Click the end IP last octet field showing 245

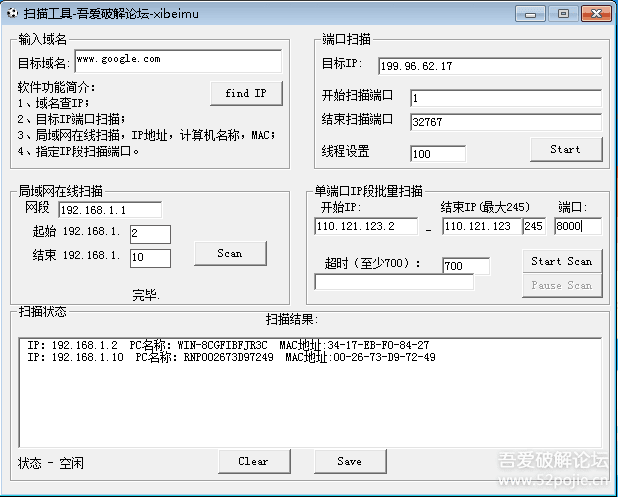(534, 227)
